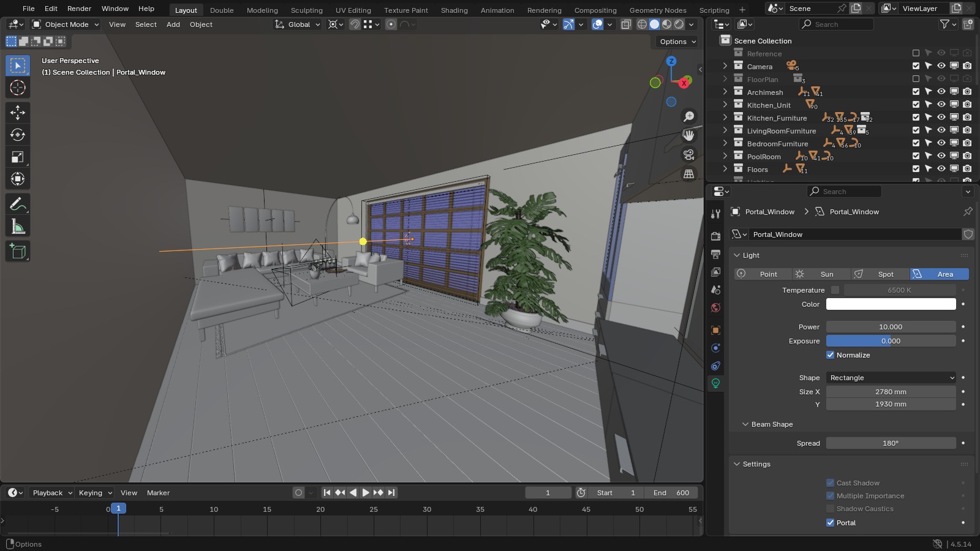Select the Cursor tool in the toolbar

[18, 88]
